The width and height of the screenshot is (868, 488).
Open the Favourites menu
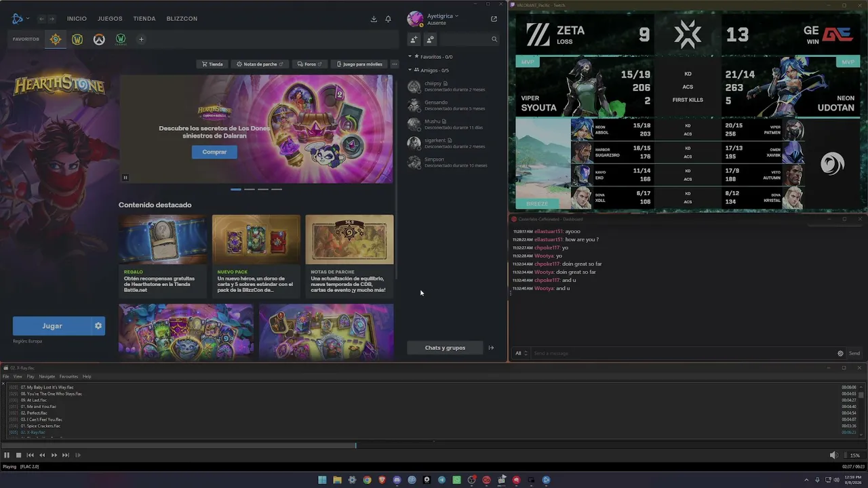point(68,377)
